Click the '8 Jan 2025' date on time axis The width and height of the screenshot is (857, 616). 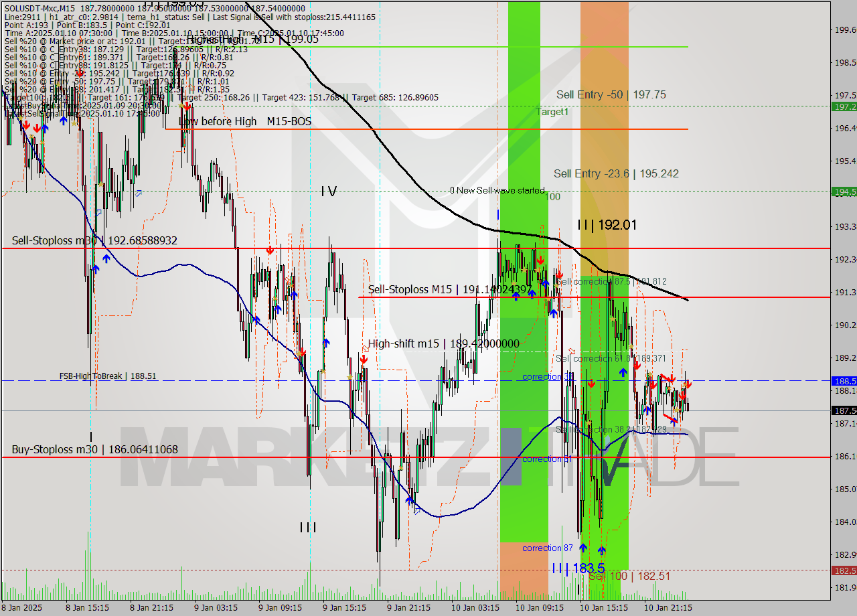(x=22, y=608)
